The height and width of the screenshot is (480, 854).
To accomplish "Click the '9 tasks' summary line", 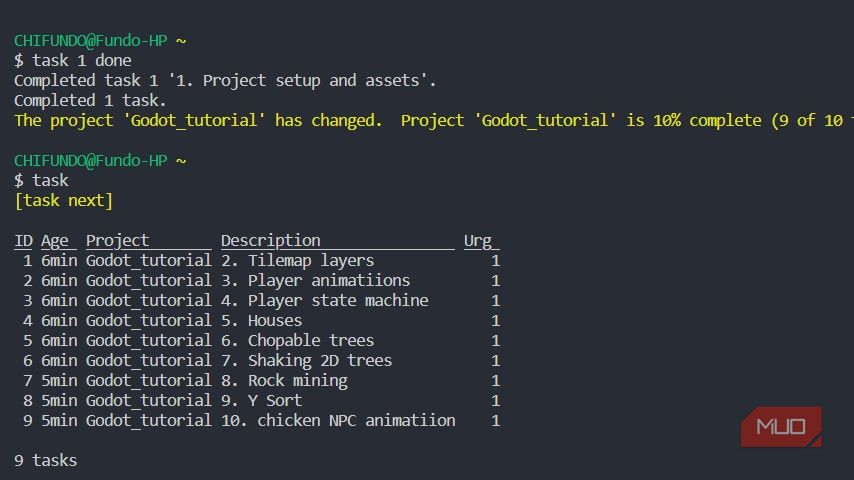I will pos(45,460).
